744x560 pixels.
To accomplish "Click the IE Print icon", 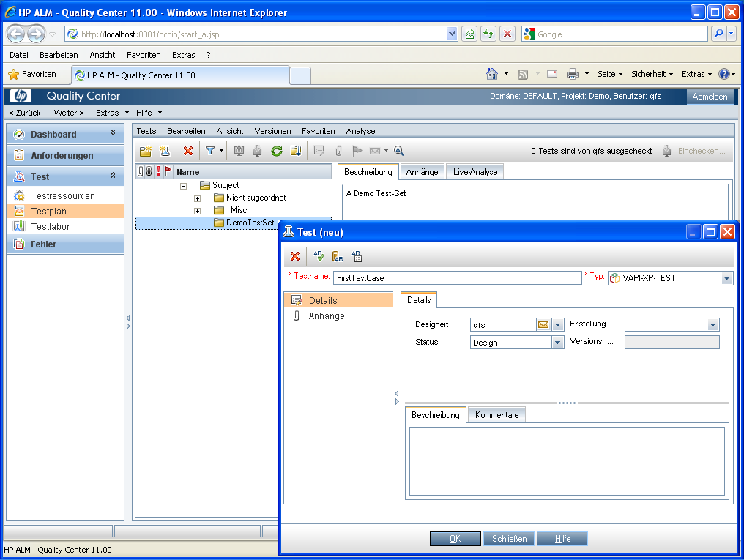I will 573,74.
